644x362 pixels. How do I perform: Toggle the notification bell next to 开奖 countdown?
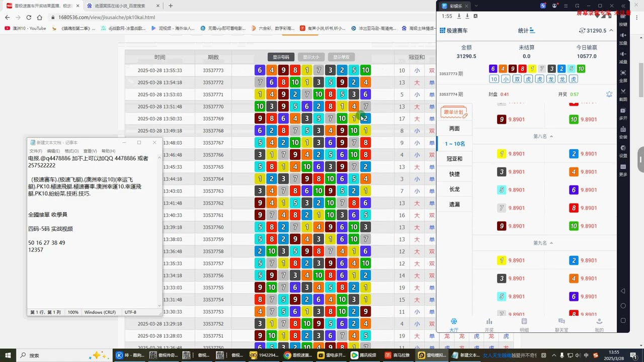coord(609,94)
